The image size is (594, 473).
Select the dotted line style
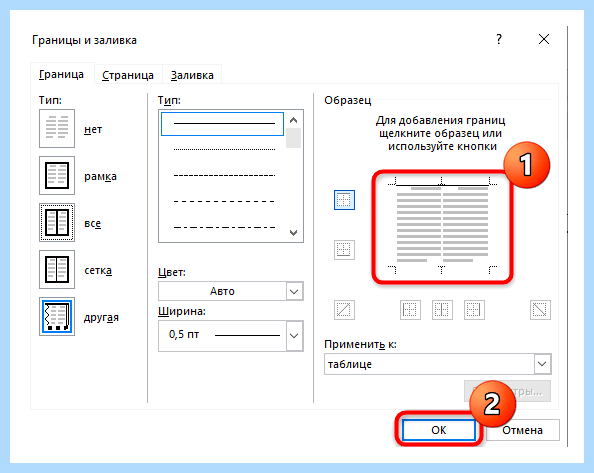click(224, 150)
